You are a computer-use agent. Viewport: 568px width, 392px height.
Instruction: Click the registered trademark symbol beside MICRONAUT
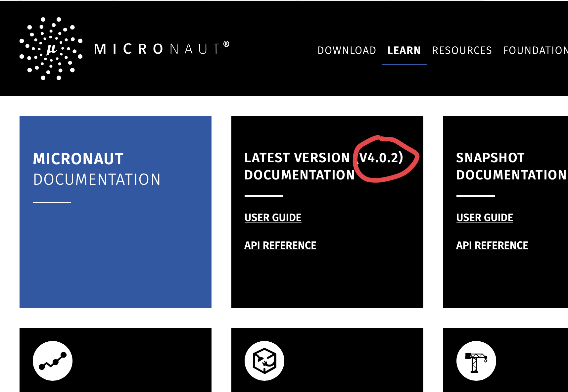[x=227, y=43]
